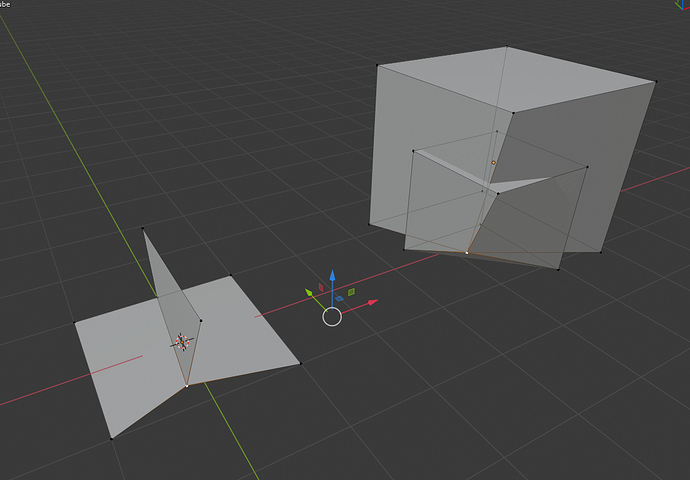Grab the green Y-axis arrow of move gizmo
Image resolution: width=690 pixels, height=480 pixels.
pyautogui.click(x=309, y=292)
